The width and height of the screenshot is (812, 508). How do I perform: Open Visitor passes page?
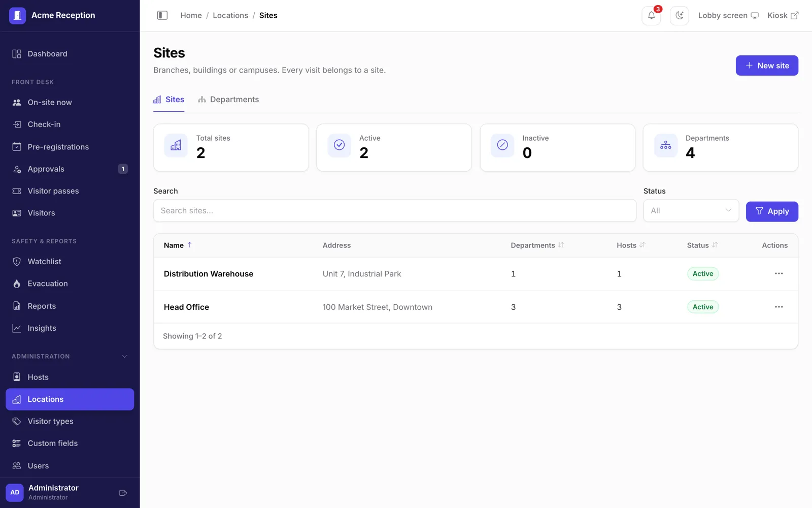[70, 191]
